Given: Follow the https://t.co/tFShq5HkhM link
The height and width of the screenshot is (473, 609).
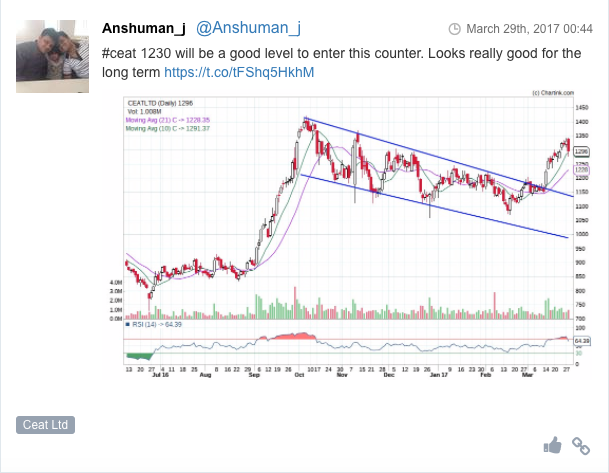Looking at the screenshot, I should tap(239, 72).
